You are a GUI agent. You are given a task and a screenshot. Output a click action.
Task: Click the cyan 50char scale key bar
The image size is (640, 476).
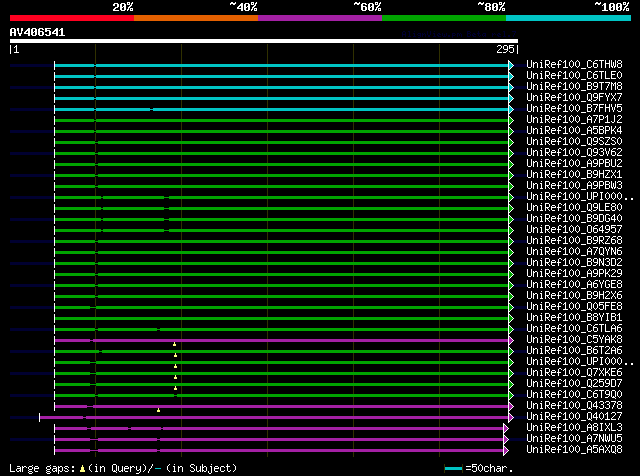point(453,469)
